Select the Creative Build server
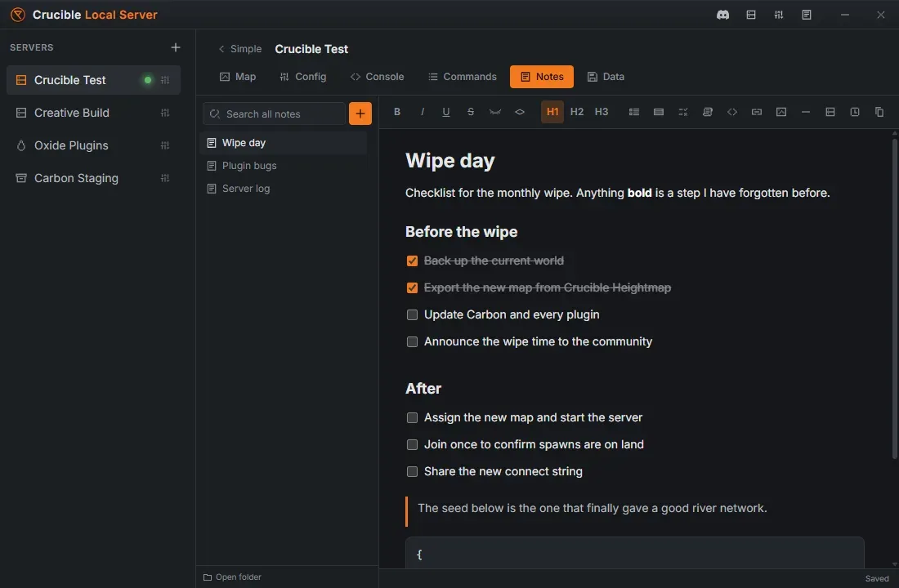This screenshot has width=899, height=588. coord(93,113)
